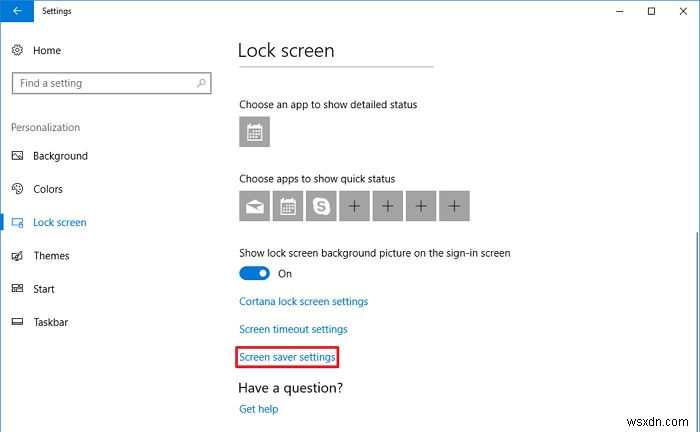Add an app in the last plus slot

pos(455,206)
